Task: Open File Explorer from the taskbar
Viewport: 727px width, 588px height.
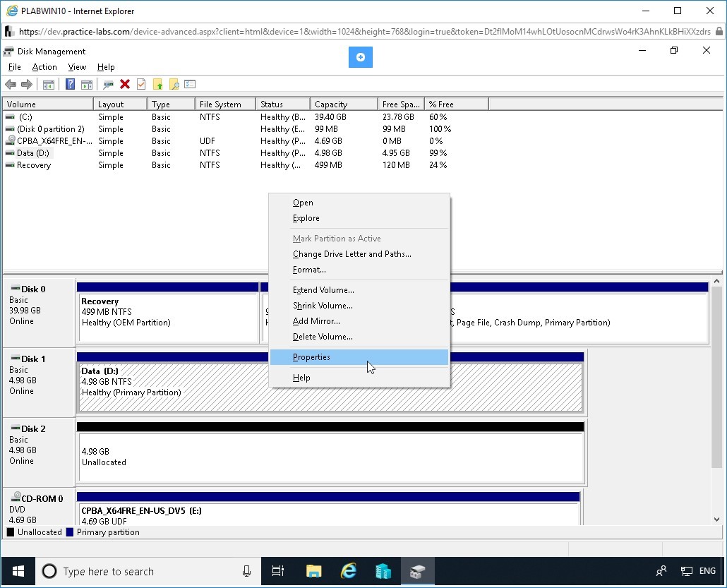Action: [314, 571]
